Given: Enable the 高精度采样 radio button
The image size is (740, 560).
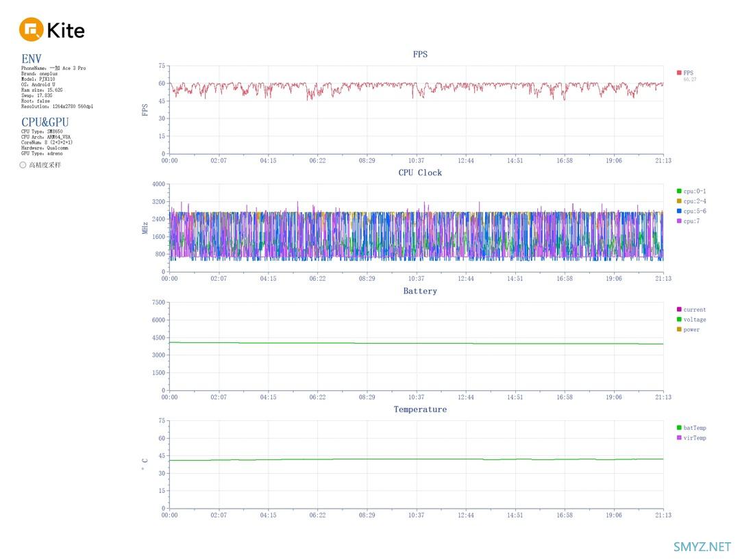Looking at the screenshot, I should coord(23,165).
